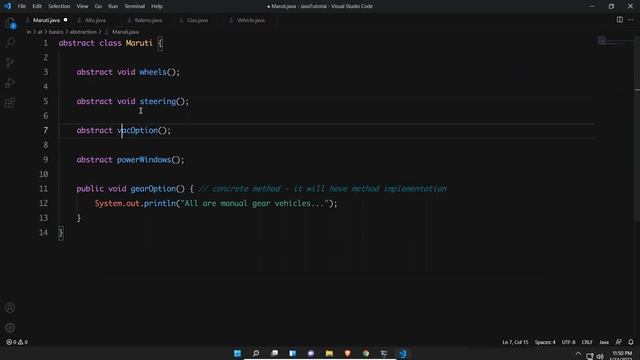640x360 pixels.
Task: Open the Explorer view in activity bar
Action: point(10,23)
